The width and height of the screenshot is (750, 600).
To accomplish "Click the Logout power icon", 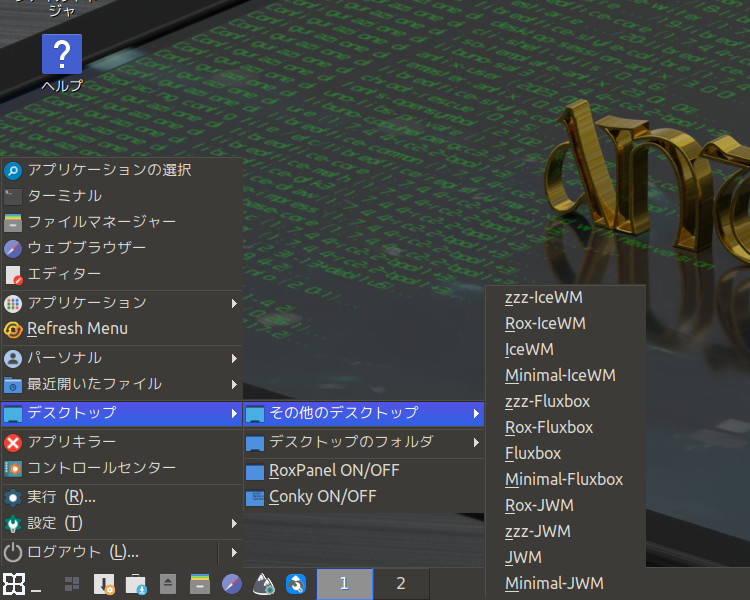I will [13, 553].
